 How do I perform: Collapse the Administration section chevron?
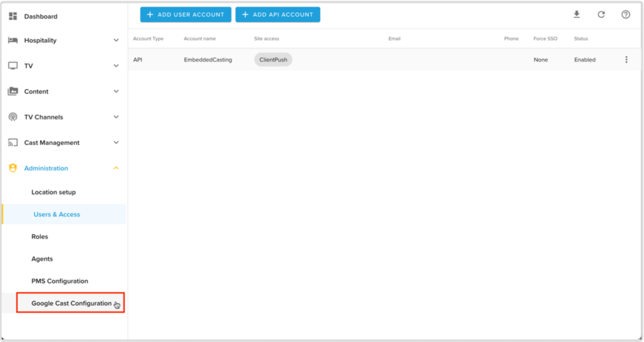[116, 168]
